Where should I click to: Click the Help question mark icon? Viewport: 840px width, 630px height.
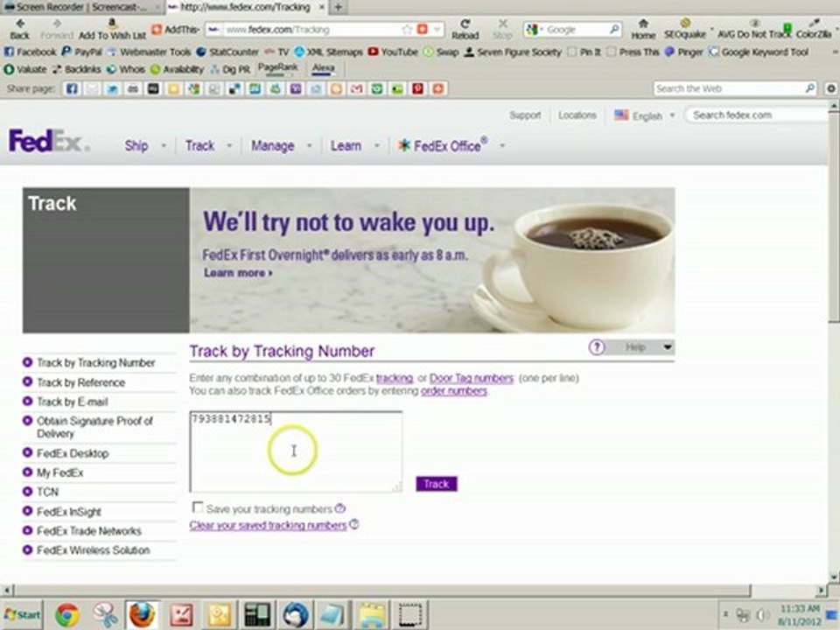596,347
